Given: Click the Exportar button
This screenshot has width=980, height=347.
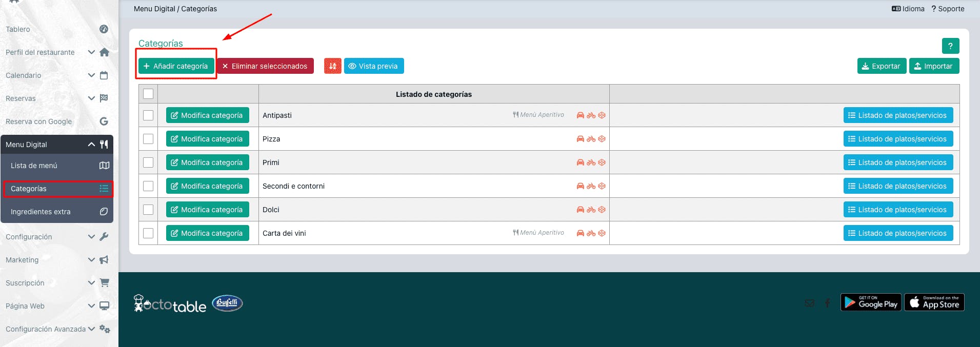Looking at the screenshot, I should point(881,66).
